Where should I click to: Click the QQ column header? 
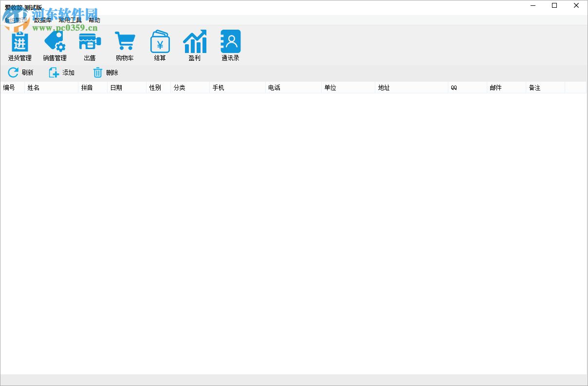(453, 88)
